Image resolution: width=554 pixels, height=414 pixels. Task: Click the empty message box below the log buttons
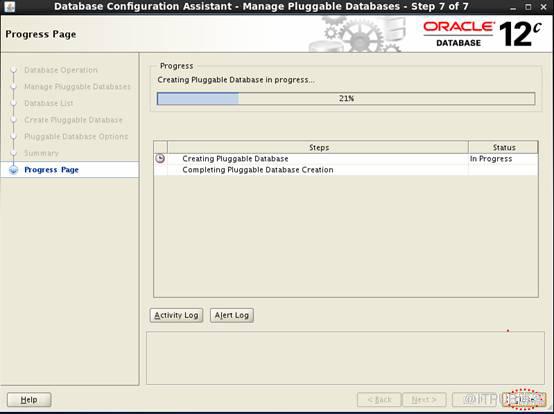pyautogui.click(x=345, y=358)
